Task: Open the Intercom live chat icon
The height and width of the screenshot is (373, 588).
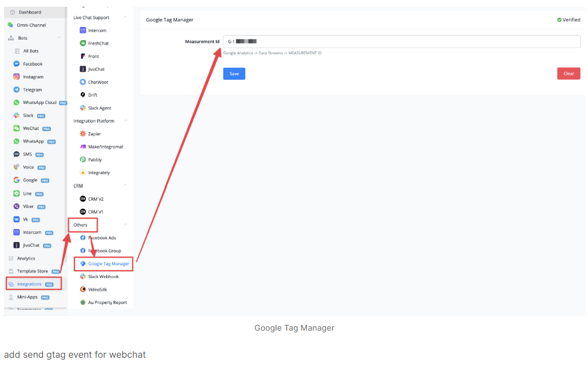Action: tap(83, 31)
